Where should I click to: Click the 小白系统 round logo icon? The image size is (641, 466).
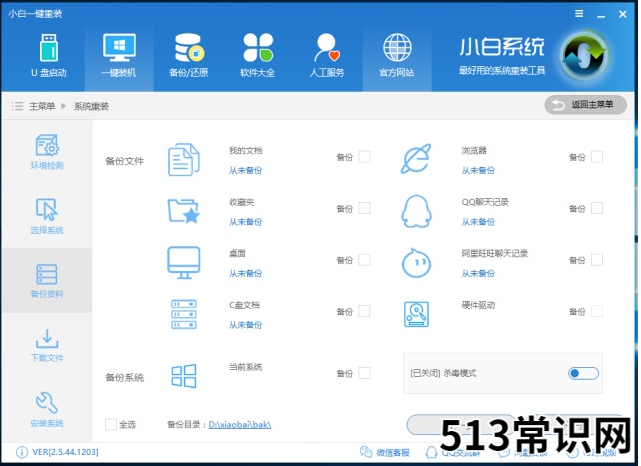(x=584, y=55)
